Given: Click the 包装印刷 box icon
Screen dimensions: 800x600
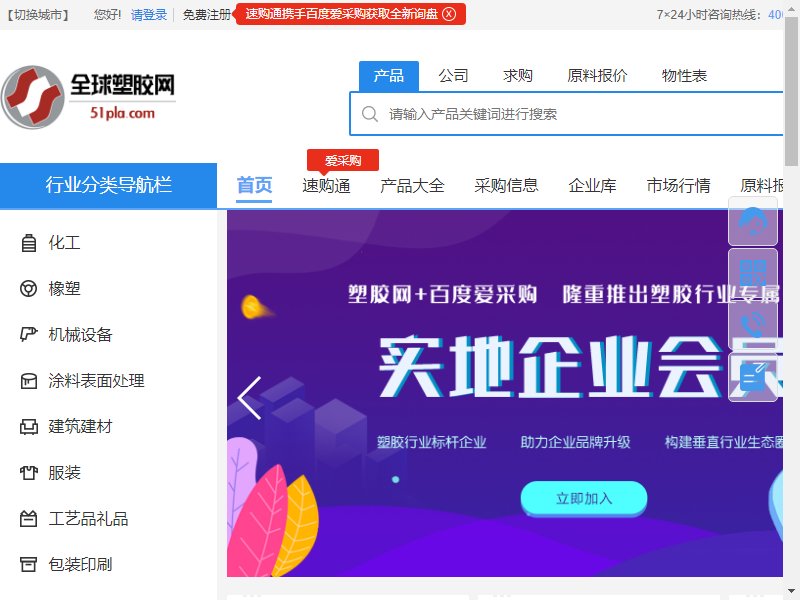Looking at the screenshot, I should click(x=29, y=564).
